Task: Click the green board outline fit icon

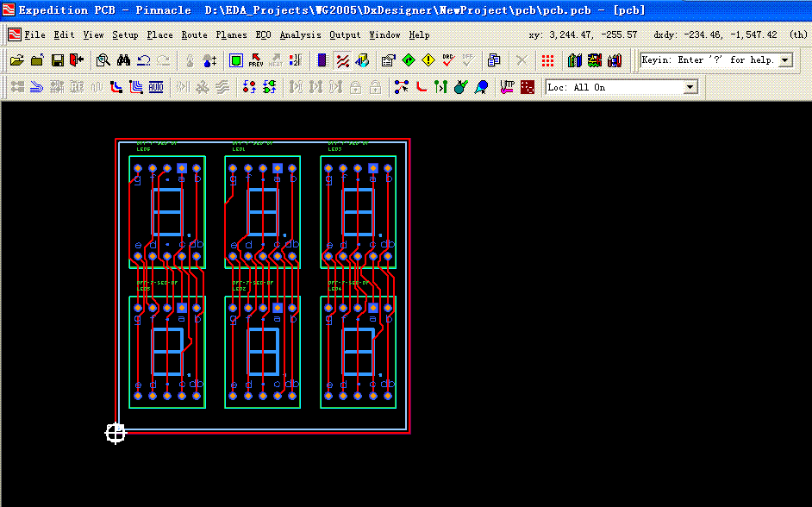Action: pyautogui.click(x=235, y=60)
